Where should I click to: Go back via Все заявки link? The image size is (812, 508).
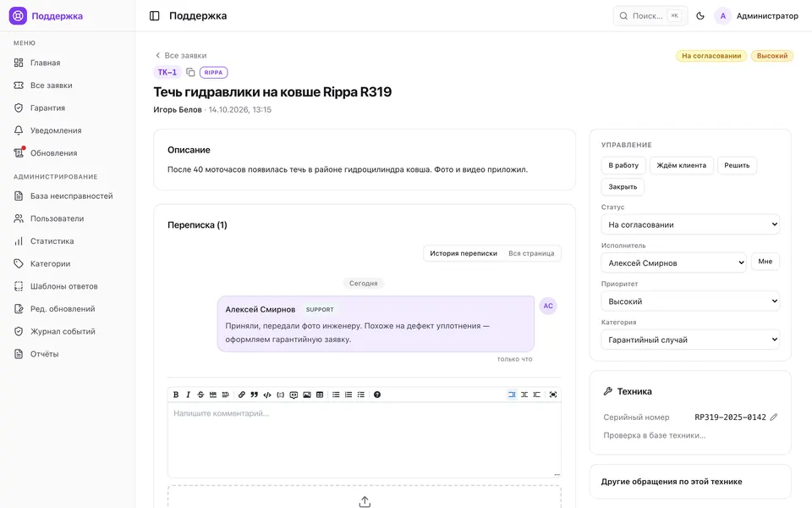(181, 56)
